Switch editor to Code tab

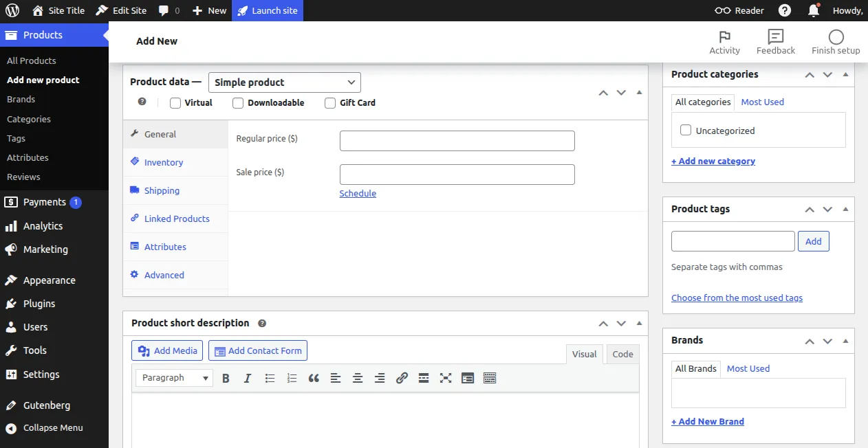click(x=622, y=354)
